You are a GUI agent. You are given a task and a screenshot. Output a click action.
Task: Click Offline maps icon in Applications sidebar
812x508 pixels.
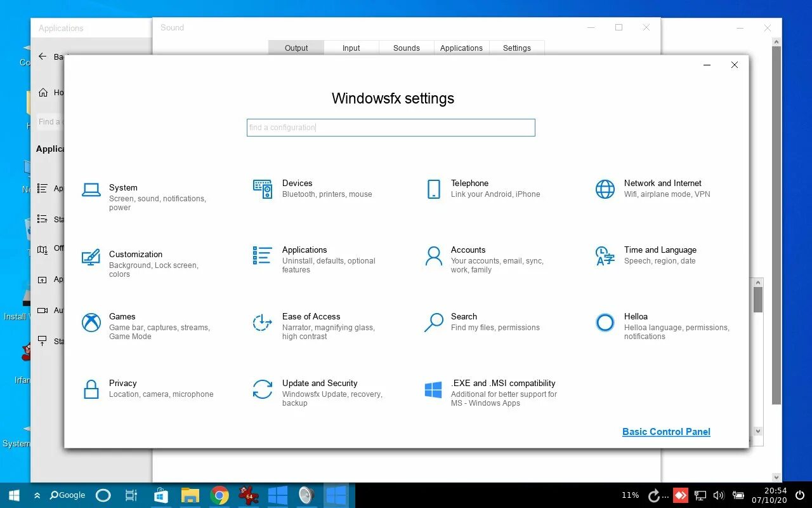pos(43,250)
